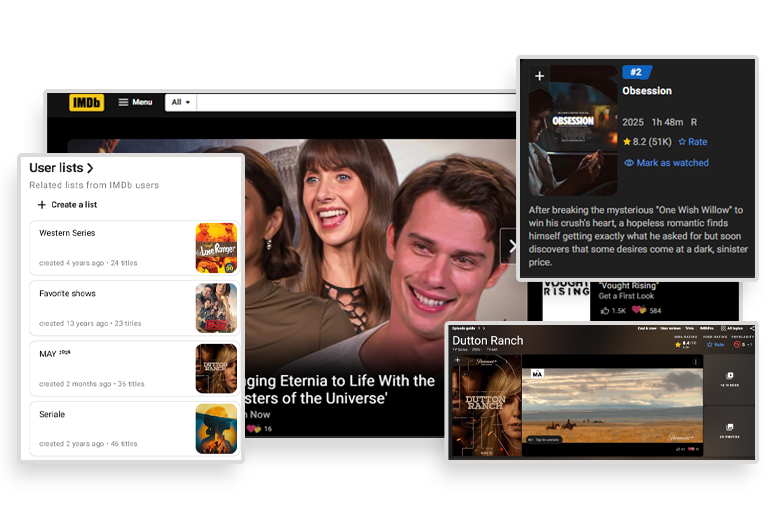Open trailer options three-dot menu

click(x=695, y=362)
